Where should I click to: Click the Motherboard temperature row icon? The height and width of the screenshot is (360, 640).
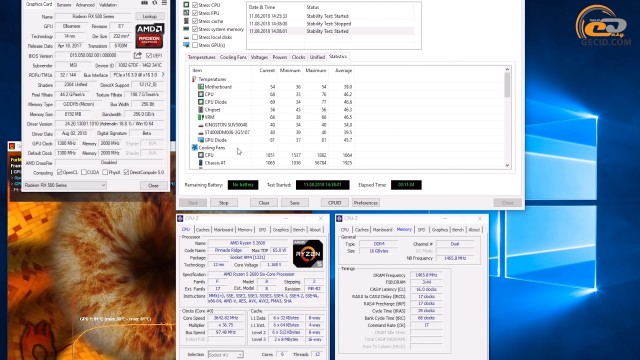pos(201,87)
